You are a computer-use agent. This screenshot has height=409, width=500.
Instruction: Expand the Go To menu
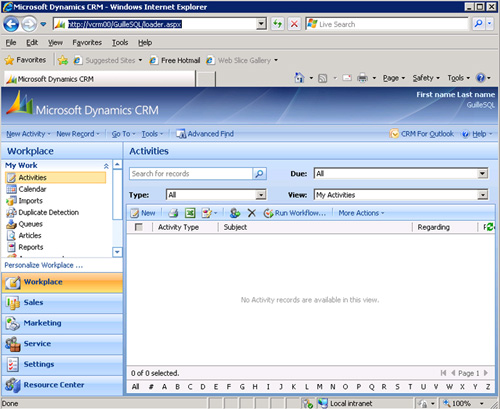[123, 134]
